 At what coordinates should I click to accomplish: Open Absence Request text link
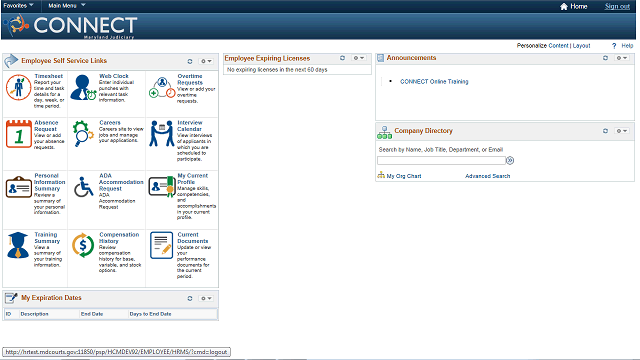tap(46, 126)
